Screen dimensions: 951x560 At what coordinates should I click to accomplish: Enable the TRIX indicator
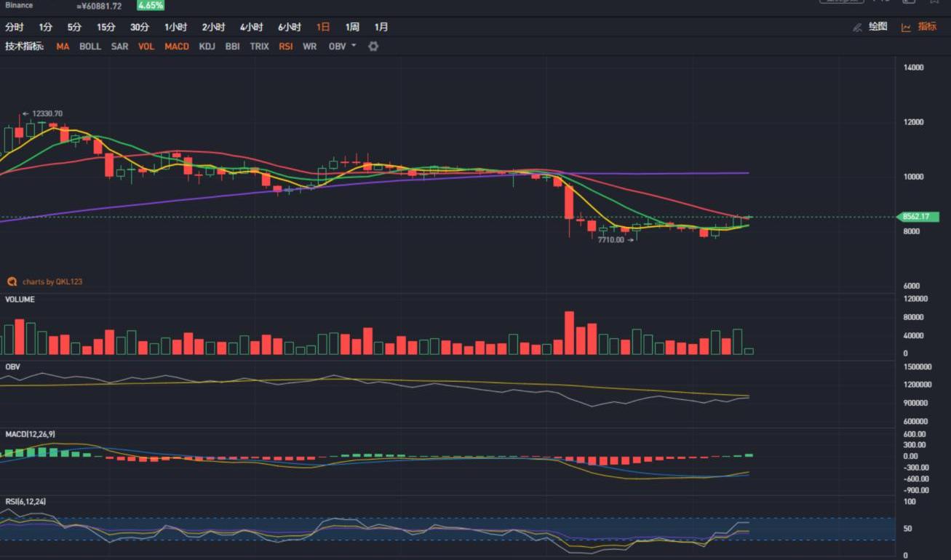pyautogui.click(x=260, y=47)
